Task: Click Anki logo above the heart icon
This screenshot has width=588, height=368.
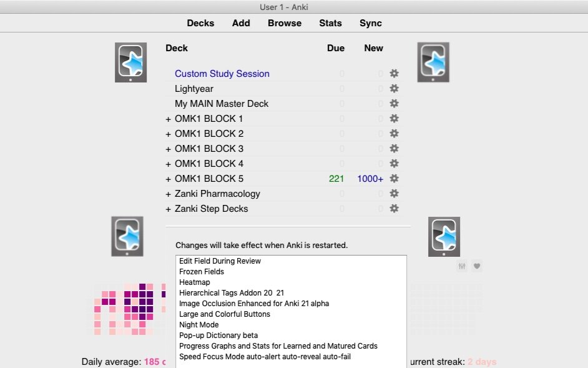Action: [x=444, y=237]
